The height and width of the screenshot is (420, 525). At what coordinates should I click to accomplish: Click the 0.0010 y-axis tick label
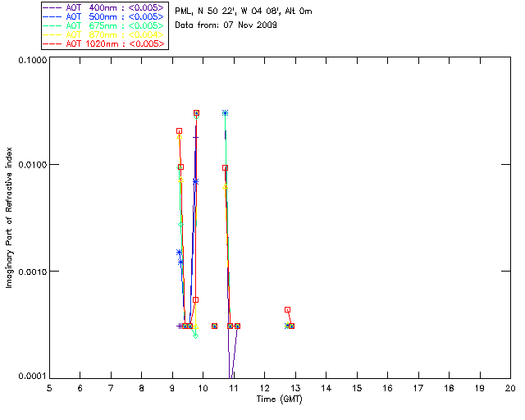33,272
